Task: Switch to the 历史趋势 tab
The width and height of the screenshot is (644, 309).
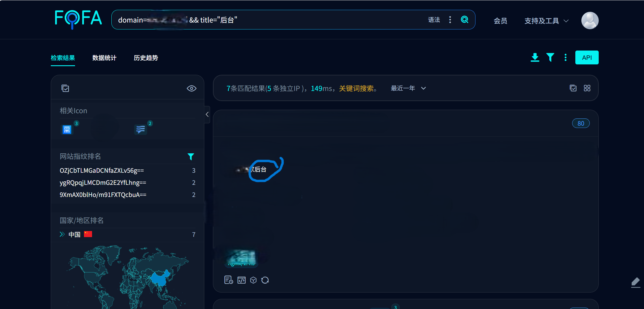Action: point(146,58)
